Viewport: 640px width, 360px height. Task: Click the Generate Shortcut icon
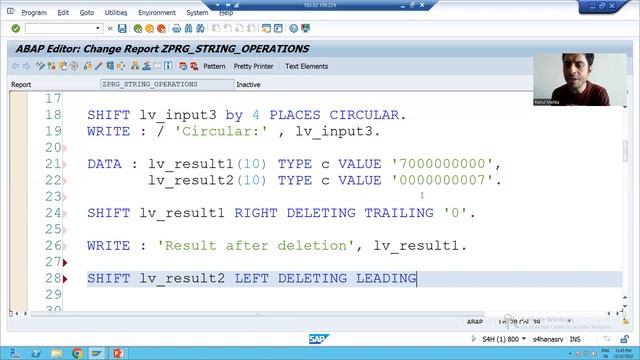(x=278, y=28)
